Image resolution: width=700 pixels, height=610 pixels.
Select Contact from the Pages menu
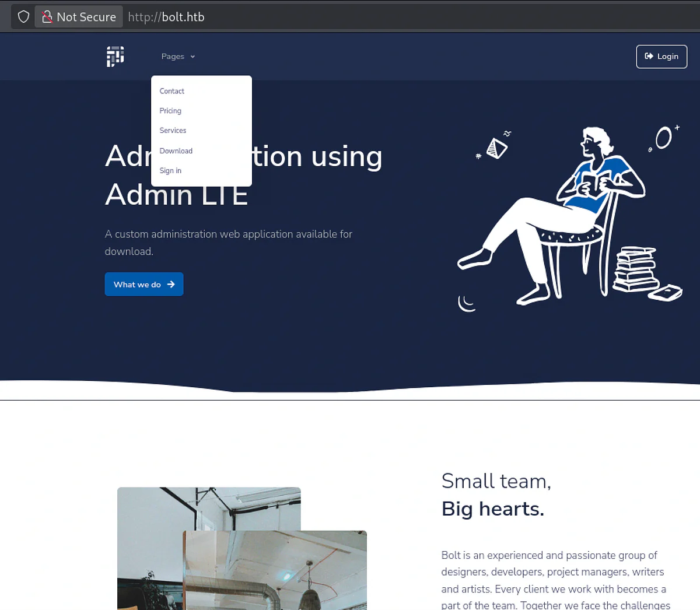(x=171, y=91)
